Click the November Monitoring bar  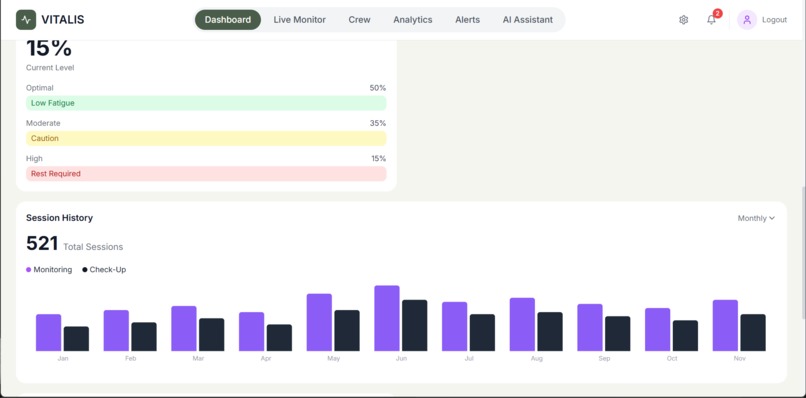(725, 325)
